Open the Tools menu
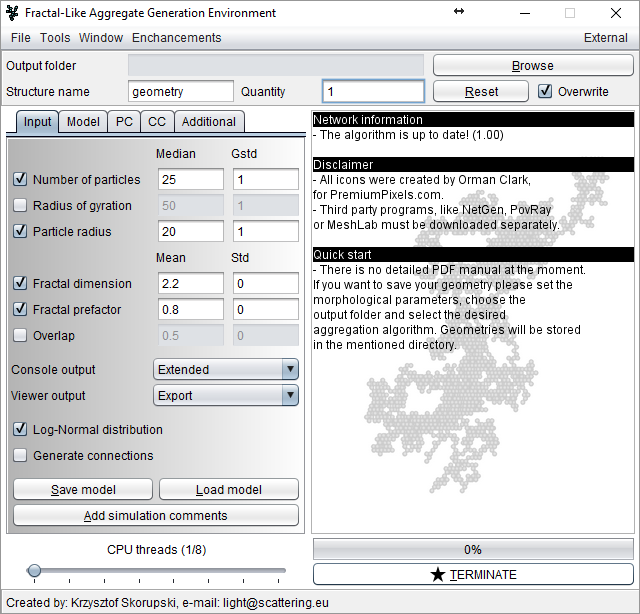 55,38
